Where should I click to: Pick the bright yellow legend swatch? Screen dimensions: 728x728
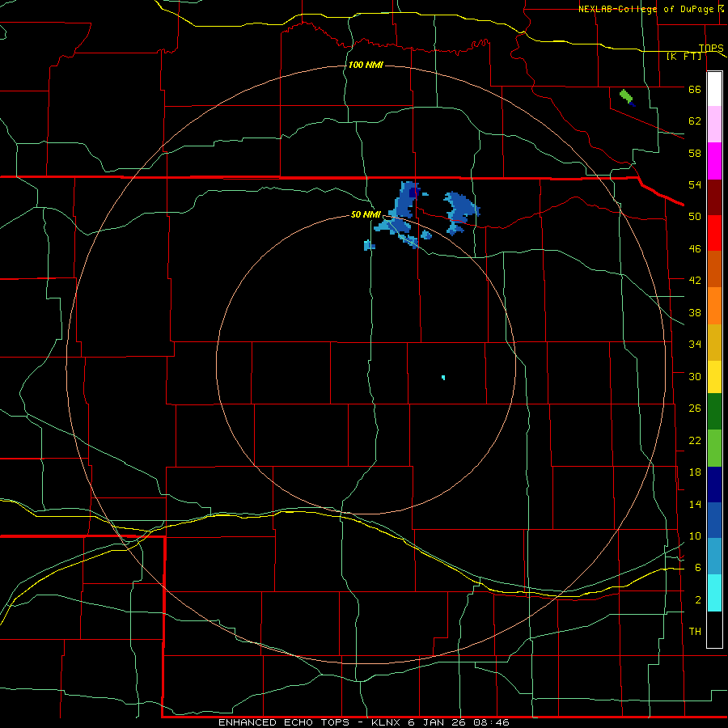[714, 377]
